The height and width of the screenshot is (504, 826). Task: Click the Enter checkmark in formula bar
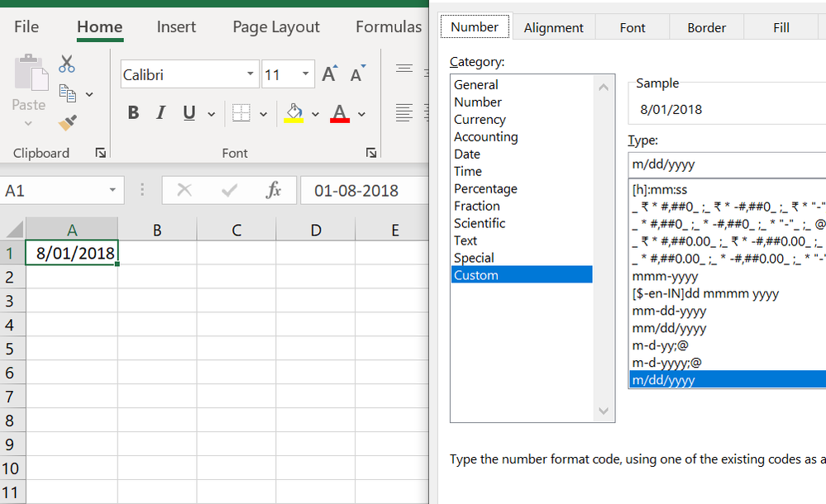click(x=229, y=189)
